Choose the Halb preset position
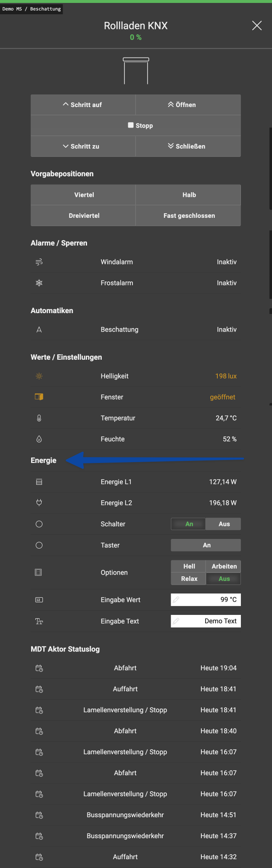272x868 pixels. (x=189, y=195)
